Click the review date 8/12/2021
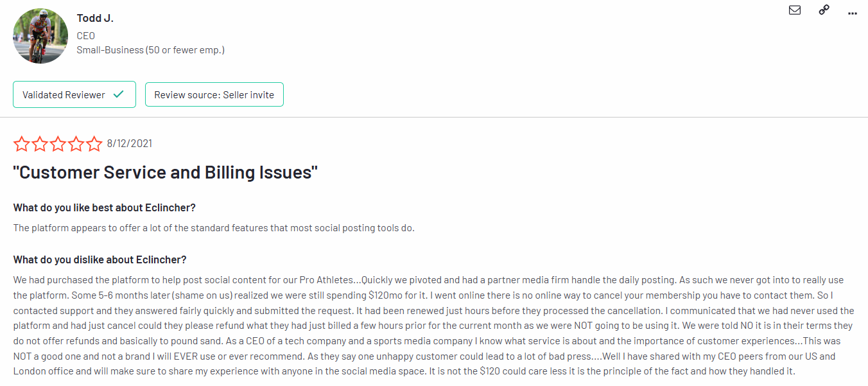The width and height of the screenshot is (868, 386). [130, 143]
